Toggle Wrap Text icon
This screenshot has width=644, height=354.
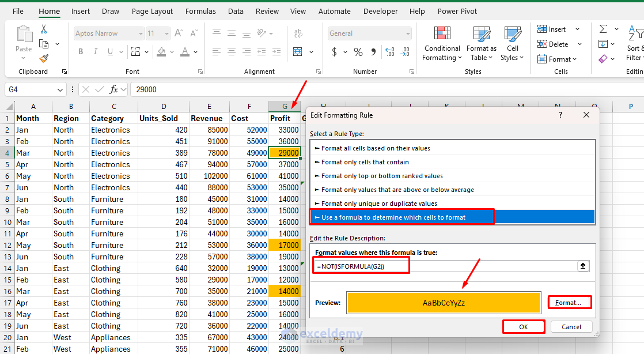coord(298,33)
